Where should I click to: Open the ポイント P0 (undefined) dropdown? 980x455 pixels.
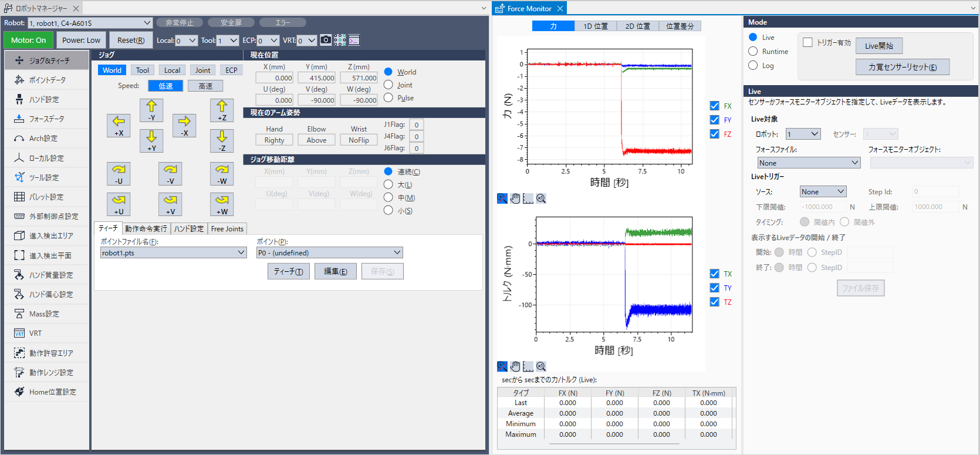click(330, 252)
